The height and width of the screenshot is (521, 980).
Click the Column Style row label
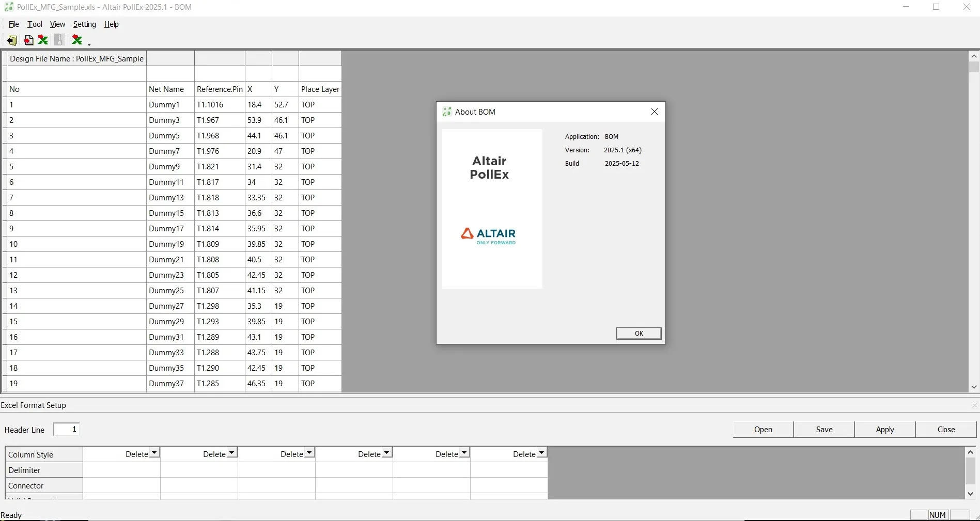point(44,454)
